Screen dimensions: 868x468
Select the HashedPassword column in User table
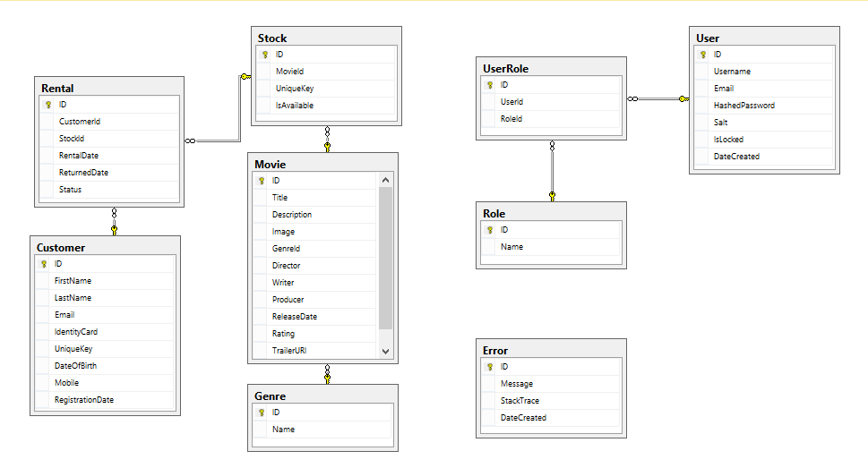tap(743, 106)
